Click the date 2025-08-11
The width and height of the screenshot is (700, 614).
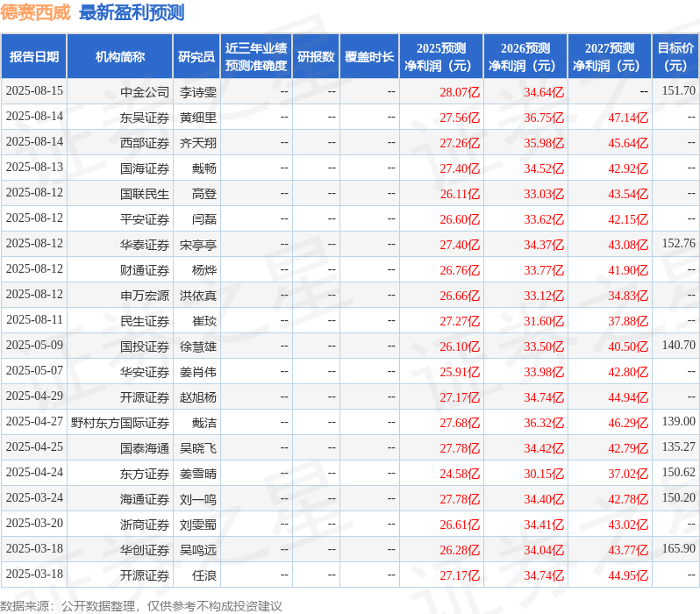tap(34, 320)
